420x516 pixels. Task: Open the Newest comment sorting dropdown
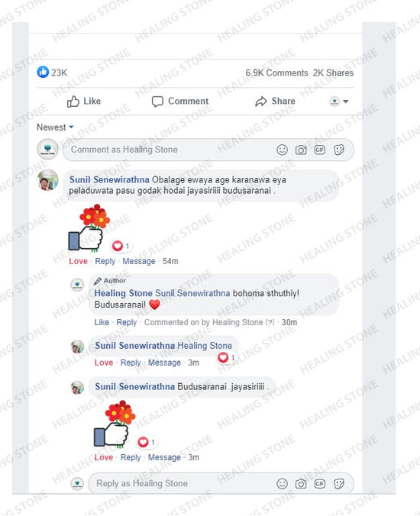[x=55, y=127]
